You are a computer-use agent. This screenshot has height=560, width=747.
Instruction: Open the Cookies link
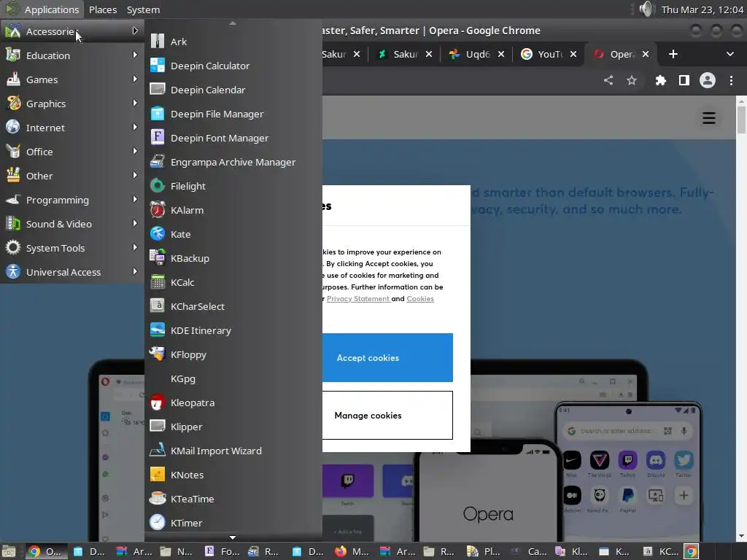(420, 298)
